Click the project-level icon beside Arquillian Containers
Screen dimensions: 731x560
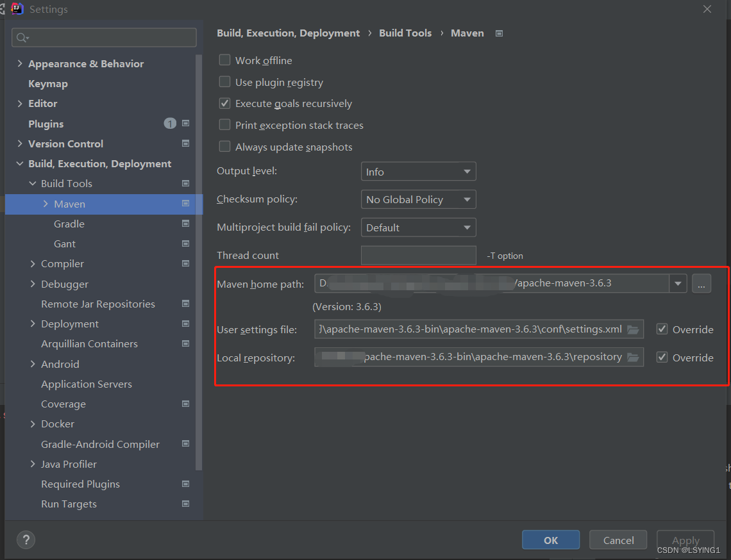pos(185,344)
